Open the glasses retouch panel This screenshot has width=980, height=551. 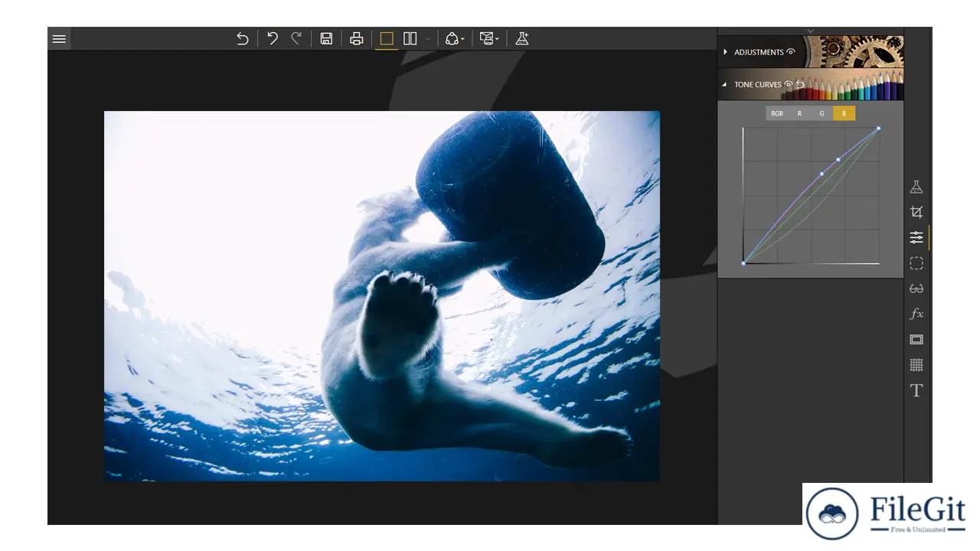[x=916, y=289]
